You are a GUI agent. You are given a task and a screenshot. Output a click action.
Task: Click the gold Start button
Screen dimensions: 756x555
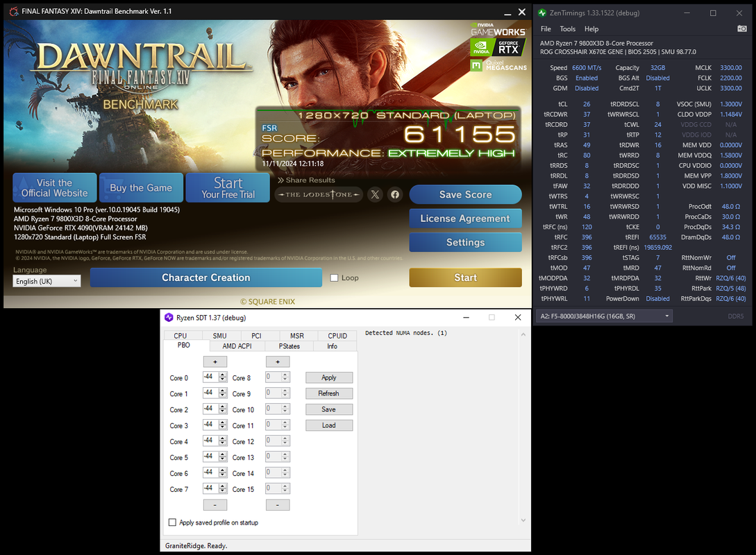[x=465, y=277]
